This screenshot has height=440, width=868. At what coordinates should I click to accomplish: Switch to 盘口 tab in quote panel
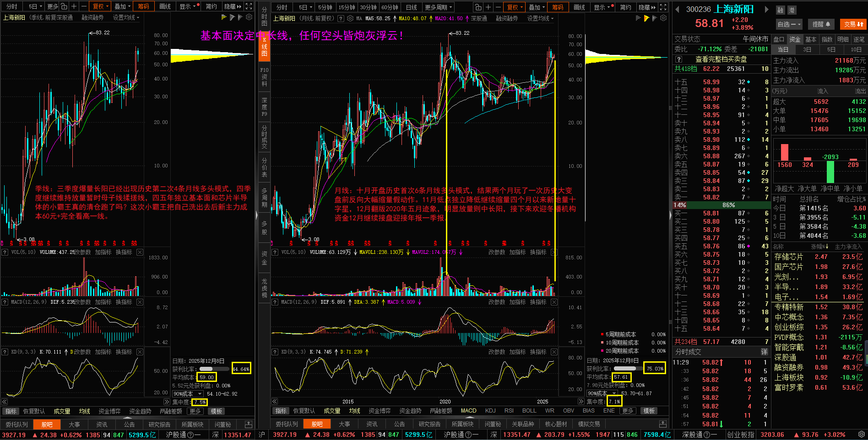[779, 39]
